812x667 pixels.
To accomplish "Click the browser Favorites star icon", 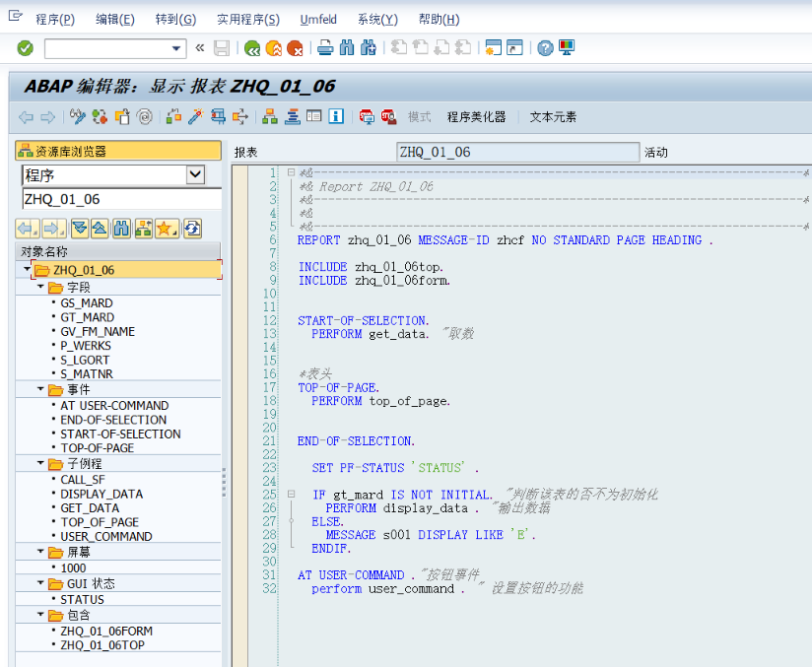I will 167,229.
